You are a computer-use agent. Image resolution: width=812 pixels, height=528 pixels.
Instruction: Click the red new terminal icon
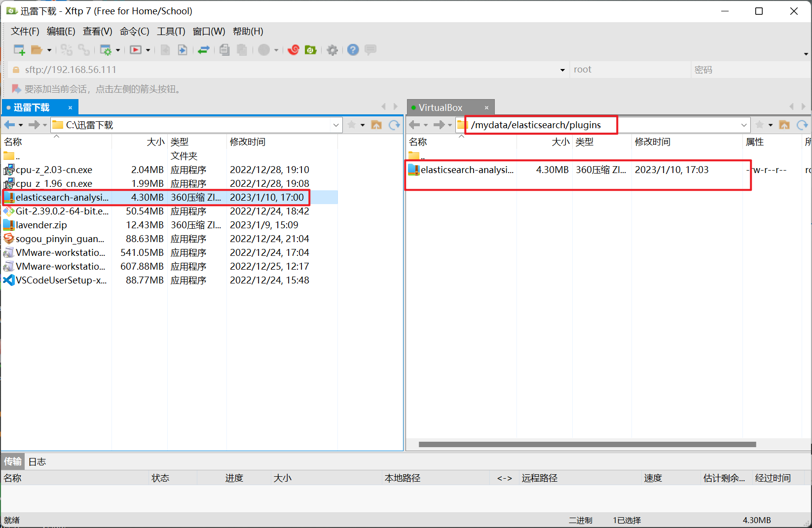136,50
